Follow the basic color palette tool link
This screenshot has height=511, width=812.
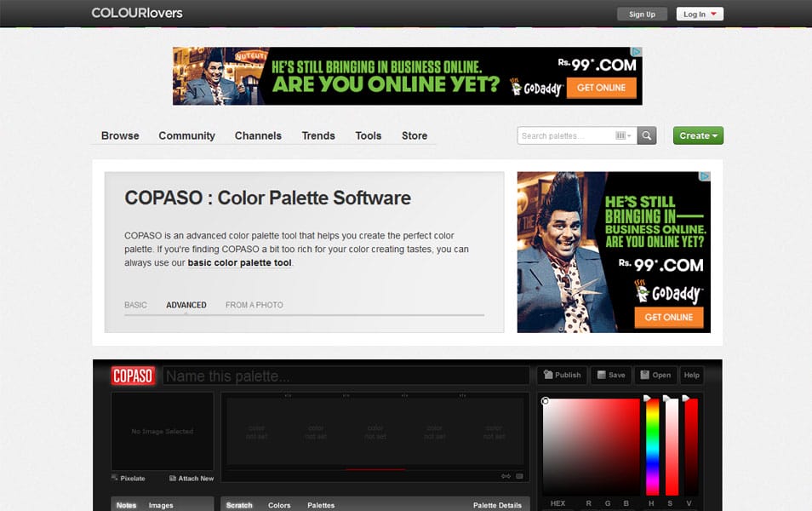(239, 263)
